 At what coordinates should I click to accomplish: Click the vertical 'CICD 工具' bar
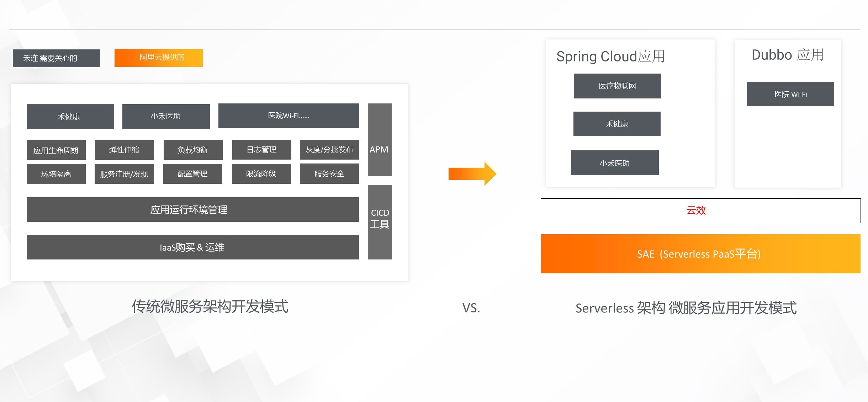click(x=380, y=222)
